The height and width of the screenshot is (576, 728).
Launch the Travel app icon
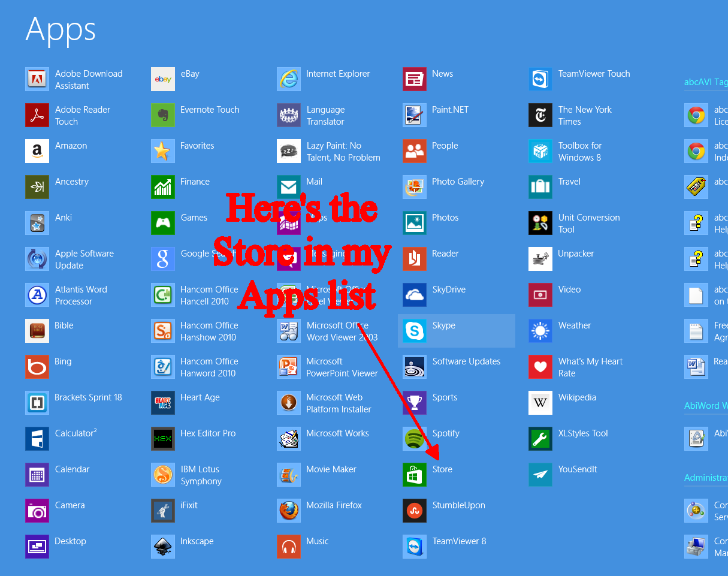point(540,187)
